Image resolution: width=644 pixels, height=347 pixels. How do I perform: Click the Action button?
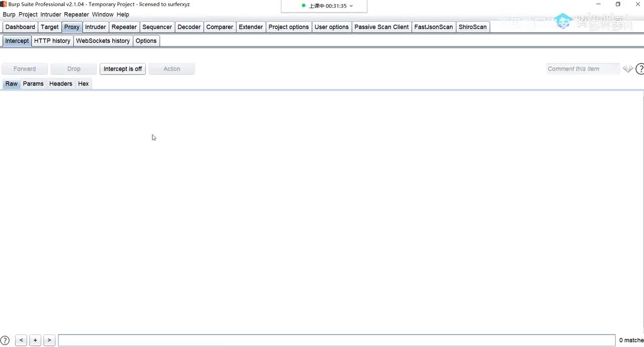click(x=172, y=69)
